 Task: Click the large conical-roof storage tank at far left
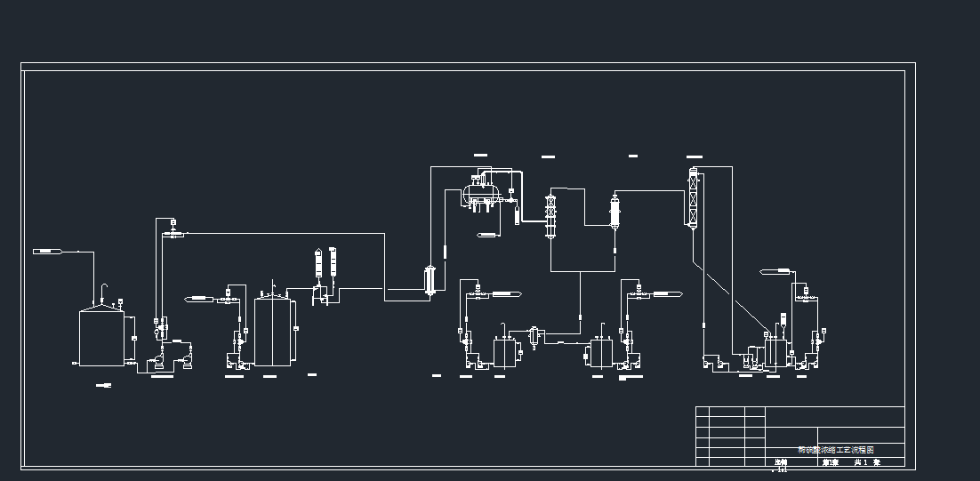point(100,337)
